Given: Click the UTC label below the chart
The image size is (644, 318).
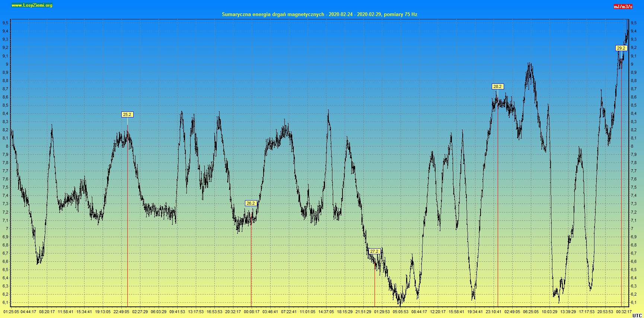Looking at the screenshot, I should [x=637, y=315].
